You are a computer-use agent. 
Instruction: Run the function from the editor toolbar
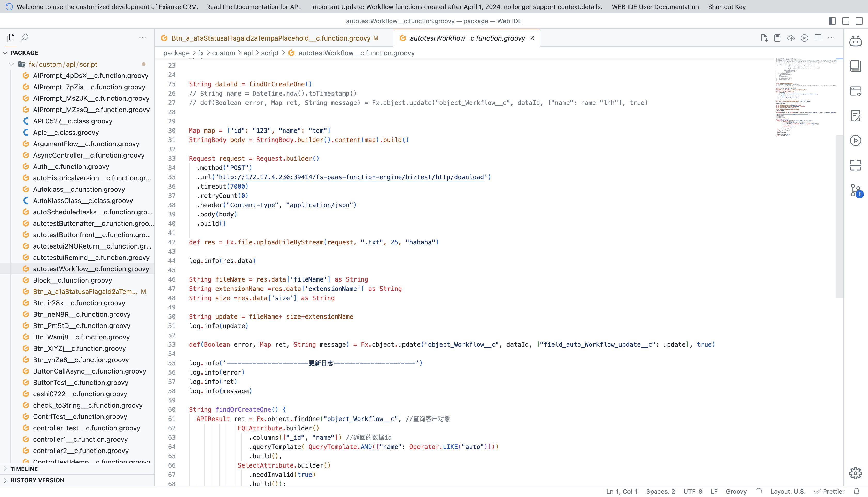pos(804,38)
